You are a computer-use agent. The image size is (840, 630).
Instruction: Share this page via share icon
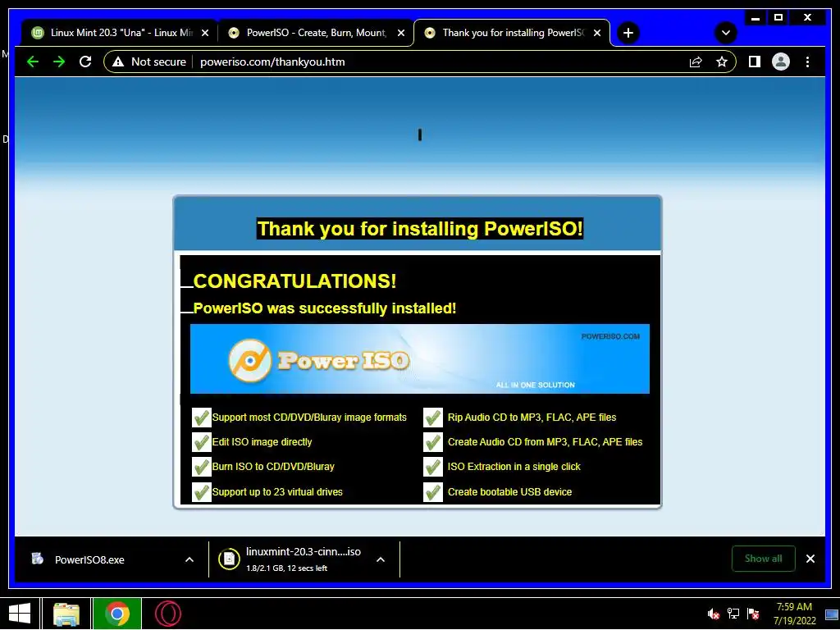click(696, 62)
